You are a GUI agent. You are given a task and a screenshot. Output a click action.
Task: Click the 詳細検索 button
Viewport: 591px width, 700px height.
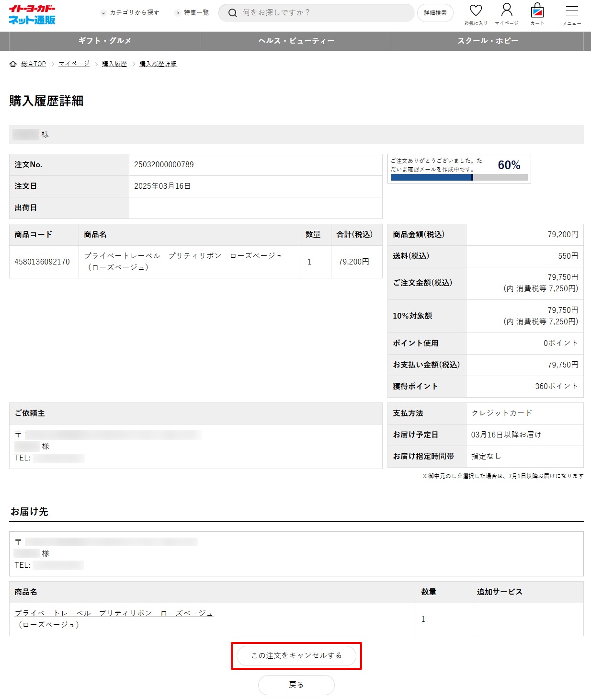point(435,13)
